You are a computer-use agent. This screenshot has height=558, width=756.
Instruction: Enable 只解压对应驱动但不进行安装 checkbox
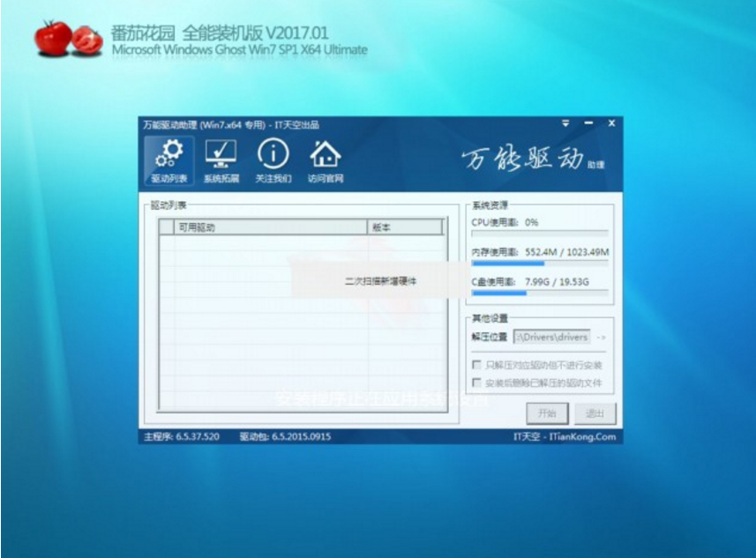point(476,364)
